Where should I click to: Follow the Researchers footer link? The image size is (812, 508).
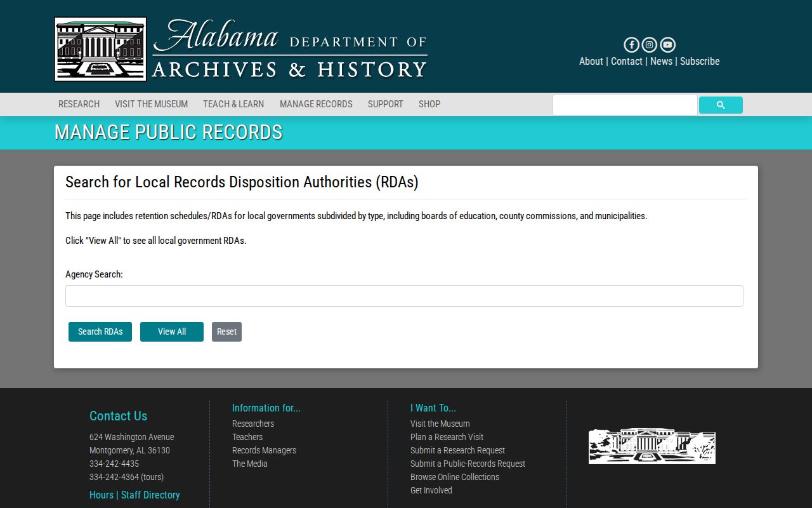click(253, 424)
